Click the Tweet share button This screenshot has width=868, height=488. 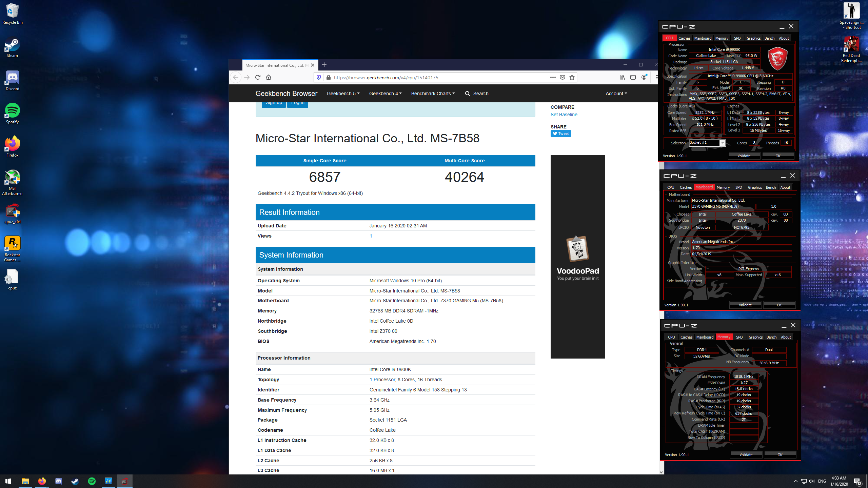coord(561,134)
